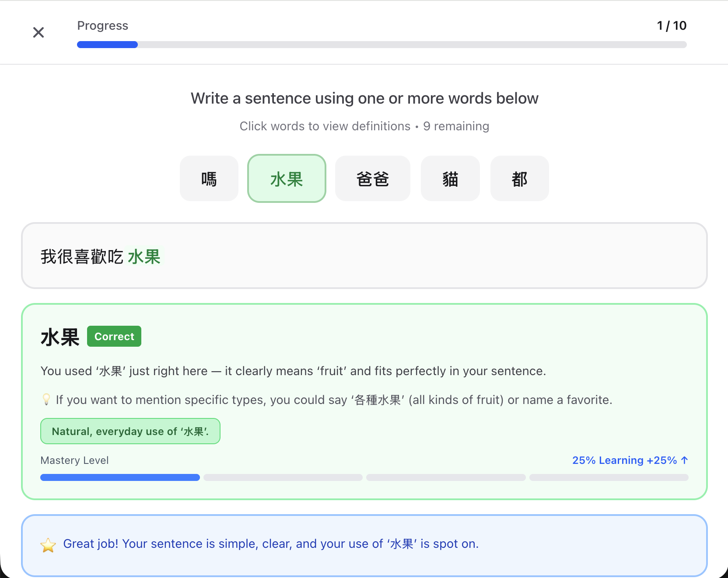Click the filled blue mastery level segment
The image size is (728, 578).
tap(120, 477)
